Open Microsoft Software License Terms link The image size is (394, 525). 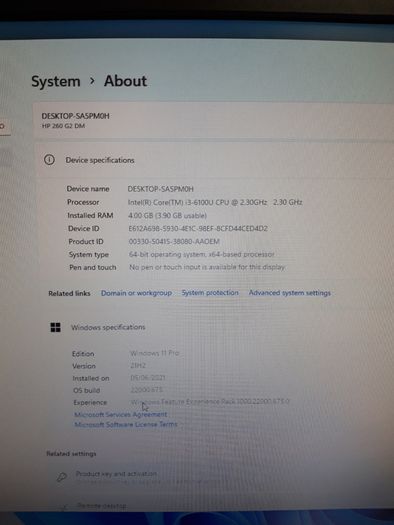pos(126,425)
